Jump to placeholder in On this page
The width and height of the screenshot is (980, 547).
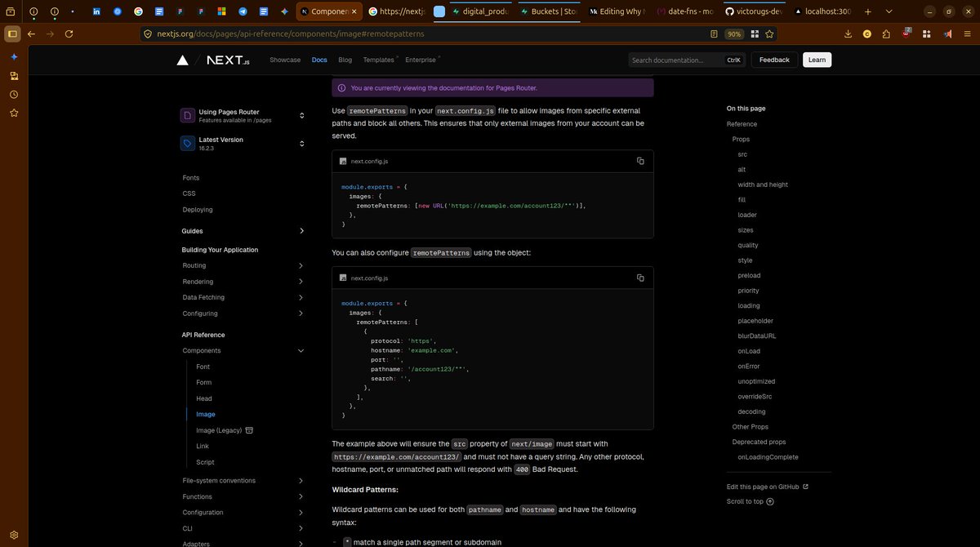tap(755, 321)
